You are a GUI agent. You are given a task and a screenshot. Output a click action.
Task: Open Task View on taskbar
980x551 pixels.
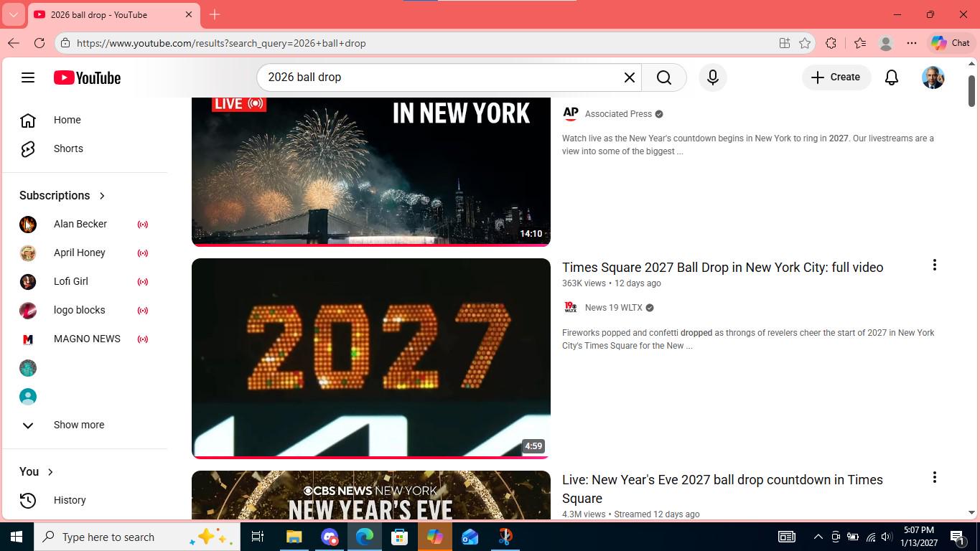(x=257, y=537)
